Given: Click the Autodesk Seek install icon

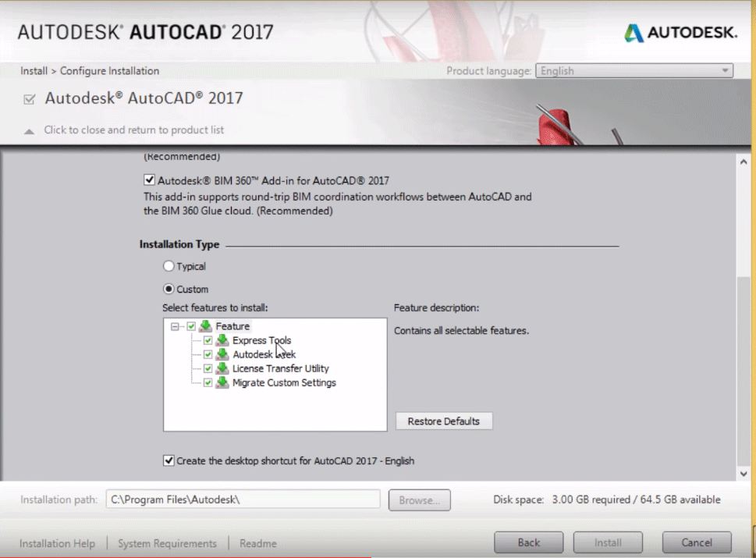Looking at the screenshot, I should (222, 354).
